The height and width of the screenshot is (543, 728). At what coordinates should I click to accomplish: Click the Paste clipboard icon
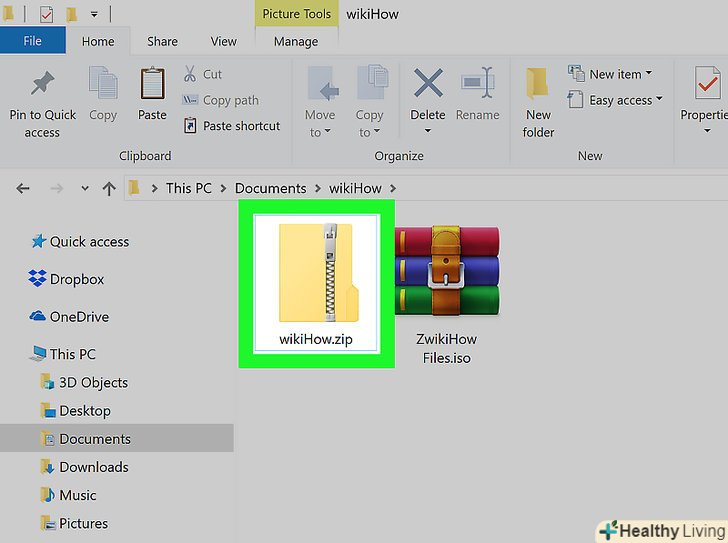(x=152, y=83)
